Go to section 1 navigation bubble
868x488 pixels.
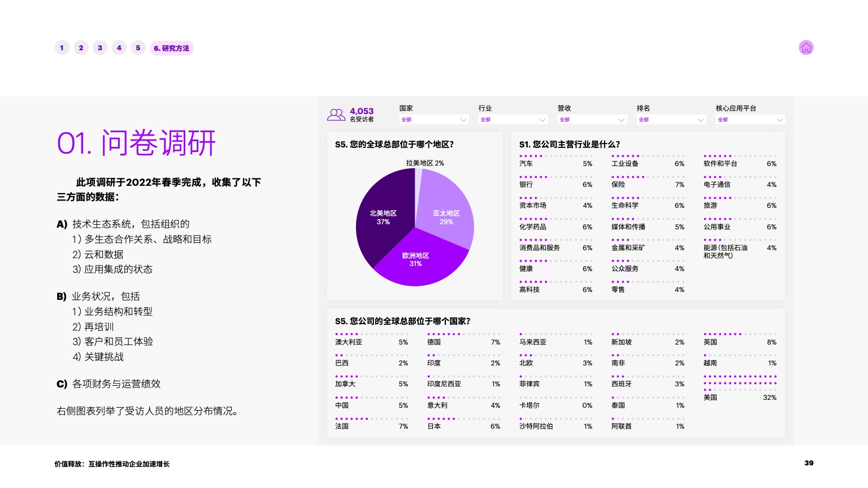(x=62, y=48)
